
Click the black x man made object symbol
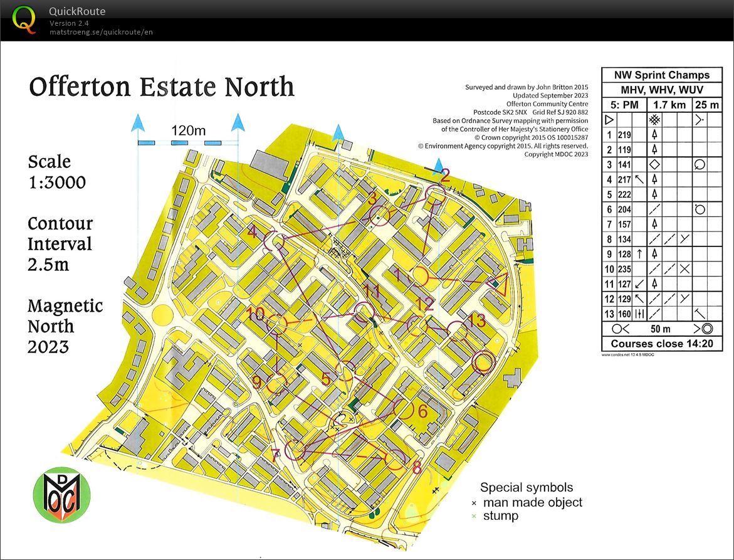point(474,504)
